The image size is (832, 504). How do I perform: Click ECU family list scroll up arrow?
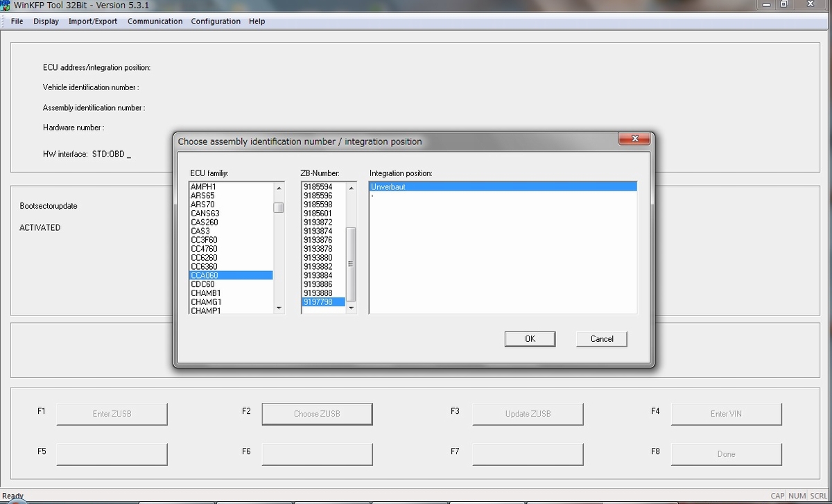click(279, 188)
